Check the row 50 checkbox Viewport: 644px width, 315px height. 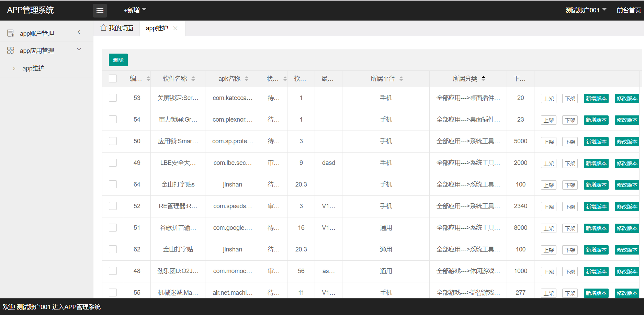point(113,141)
